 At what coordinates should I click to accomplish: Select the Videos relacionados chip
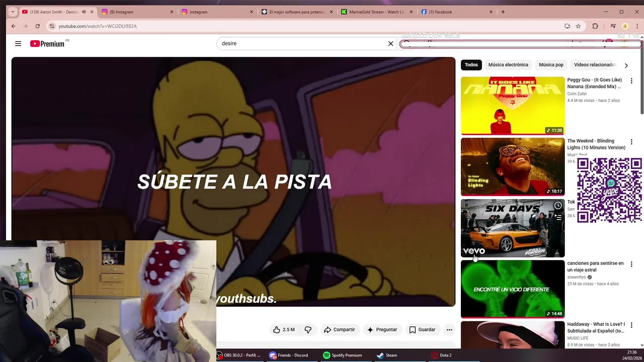[x=595, y=65]
